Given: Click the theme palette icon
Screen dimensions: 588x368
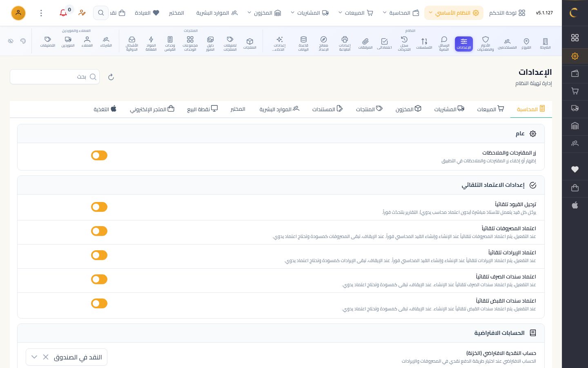Looking at the screenshot, I should [23, 41].
